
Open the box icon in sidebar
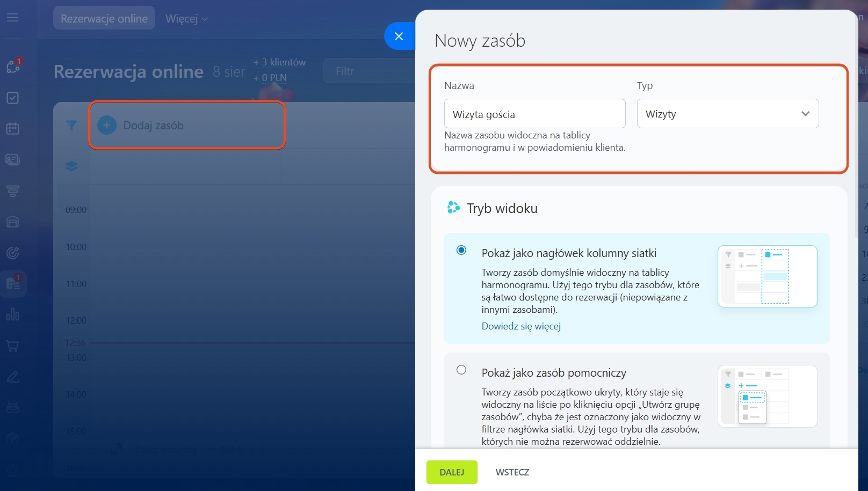tap(12, 438)
